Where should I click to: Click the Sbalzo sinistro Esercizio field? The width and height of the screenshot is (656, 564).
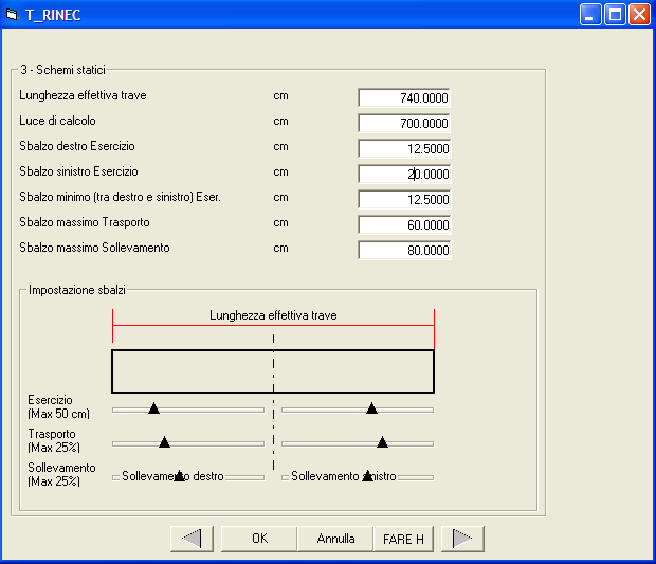[405, 173]
